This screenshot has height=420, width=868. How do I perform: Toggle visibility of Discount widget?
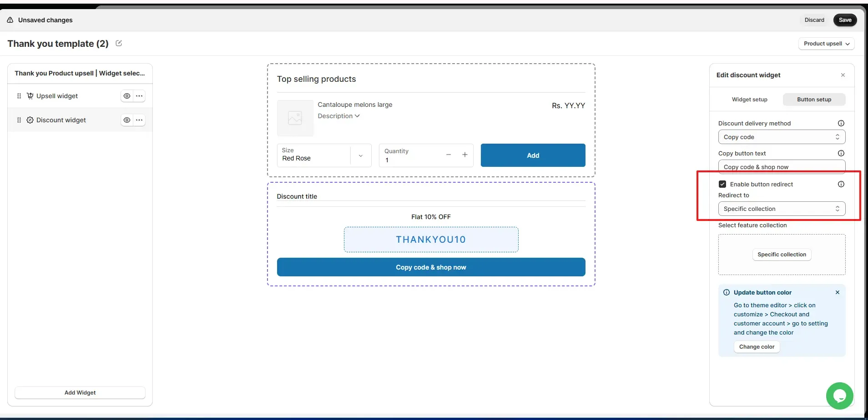(127, 120)
